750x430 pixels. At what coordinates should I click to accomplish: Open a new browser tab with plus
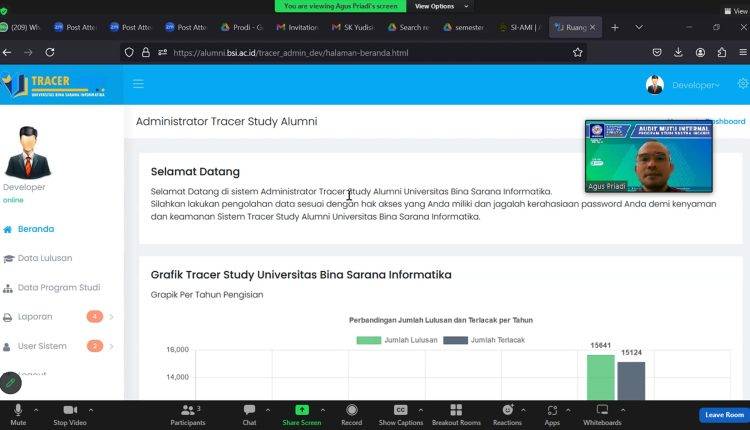[x=615, y=28]
